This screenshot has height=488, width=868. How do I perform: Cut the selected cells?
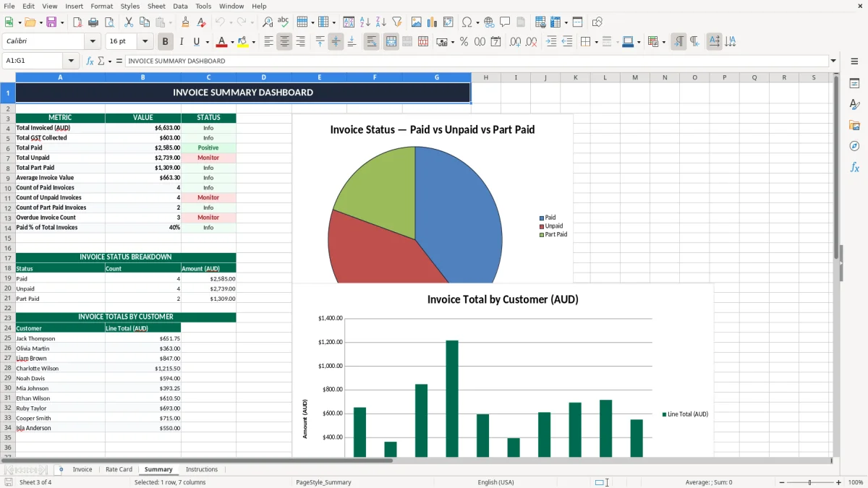coord(128,22)
